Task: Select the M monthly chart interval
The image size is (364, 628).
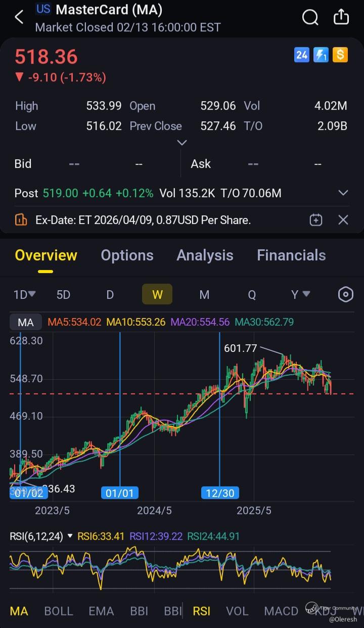Action: pyautogui.click(x=204, y=294)
